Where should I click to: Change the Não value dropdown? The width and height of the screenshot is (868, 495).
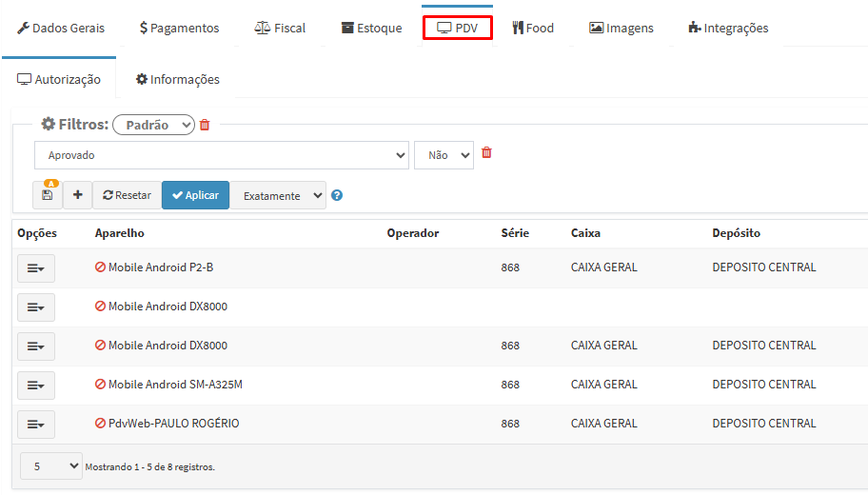click(x=444, y=155)
